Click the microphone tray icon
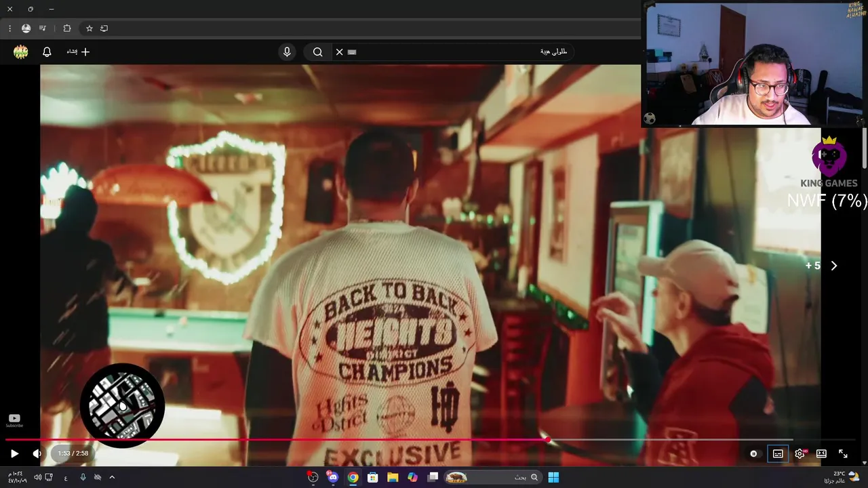The height and width of the screenshot is (488, 868). 83,477
